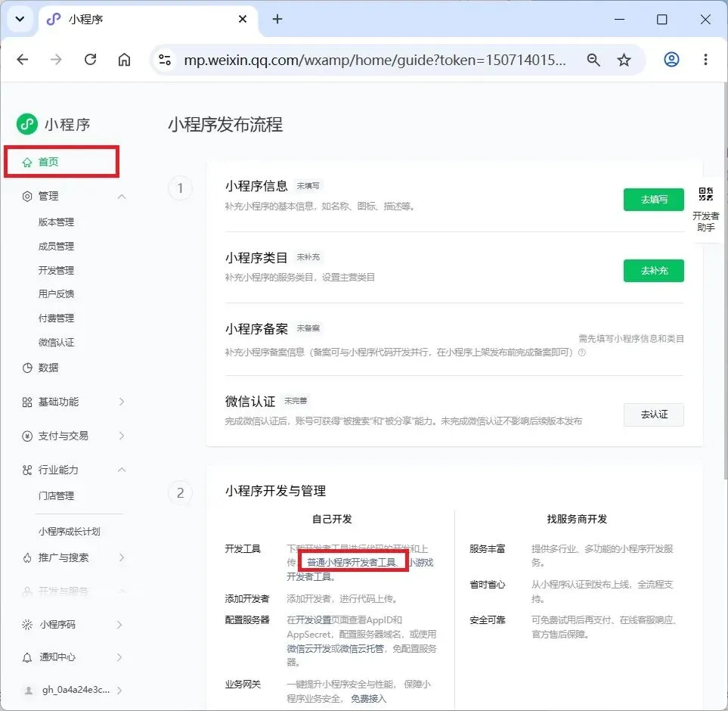Reload the page with the refresh icon
Screen dimensions: 728x711
click(x=90, y=60)
